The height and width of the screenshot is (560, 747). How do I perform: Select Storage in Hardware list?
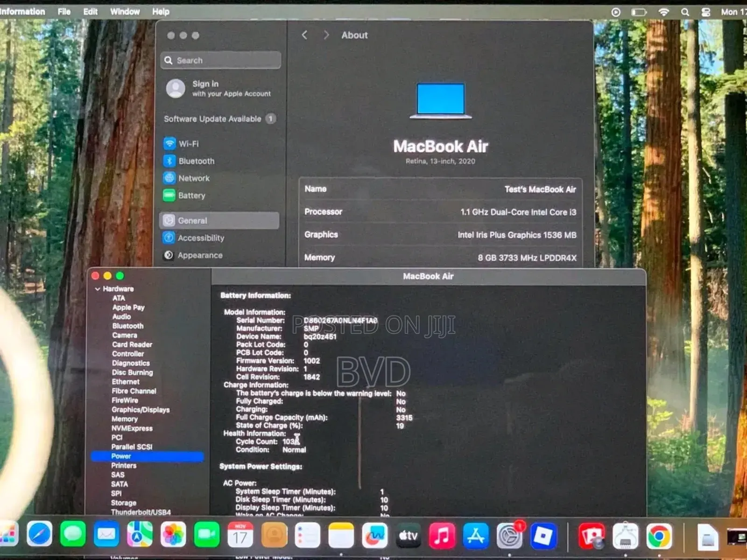pyautogui.click(x=124, y=503)
